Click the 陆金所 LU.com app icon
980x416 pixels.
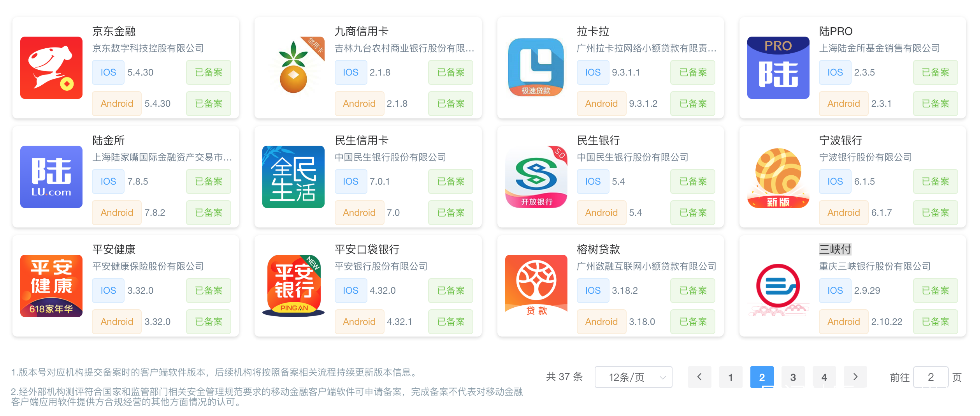51,177
